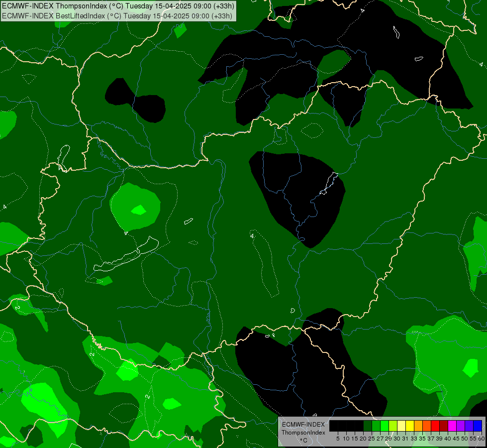The height and width of the screenshot is (448, 487).
Task: Click the °C unit label in legend
Action: (304, 440)
